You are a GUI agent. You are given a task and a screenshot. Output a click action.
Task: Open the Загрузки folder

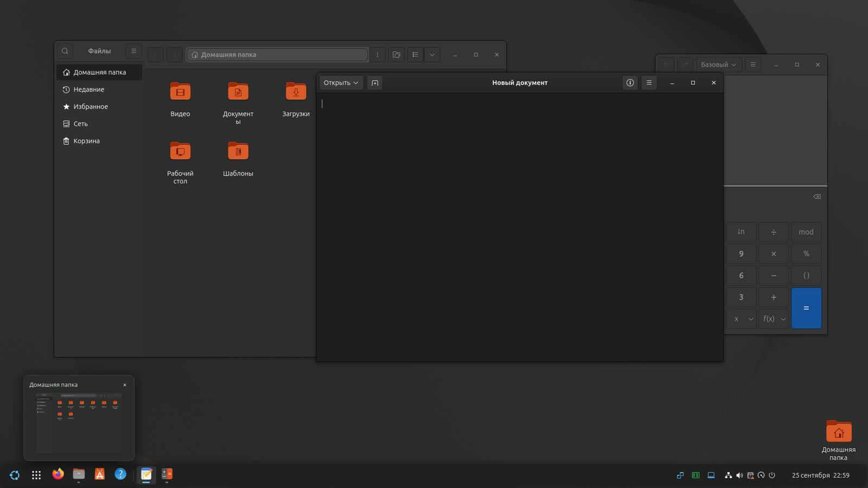coord(296,99)
